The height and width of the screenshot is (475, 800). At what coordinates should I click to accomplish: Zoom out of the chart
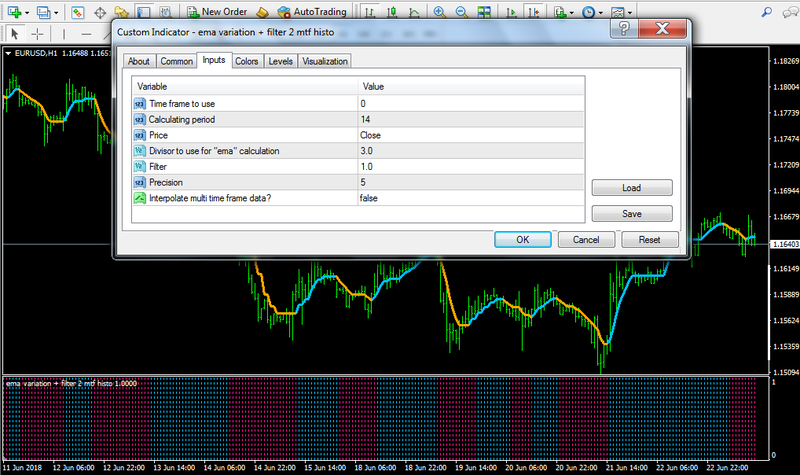[462, 13]
